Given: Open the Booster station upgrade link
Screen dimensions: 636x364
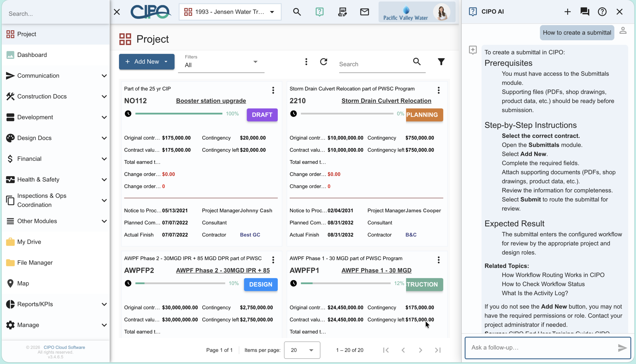Looking at the screenshot, I should click(211, 101).
